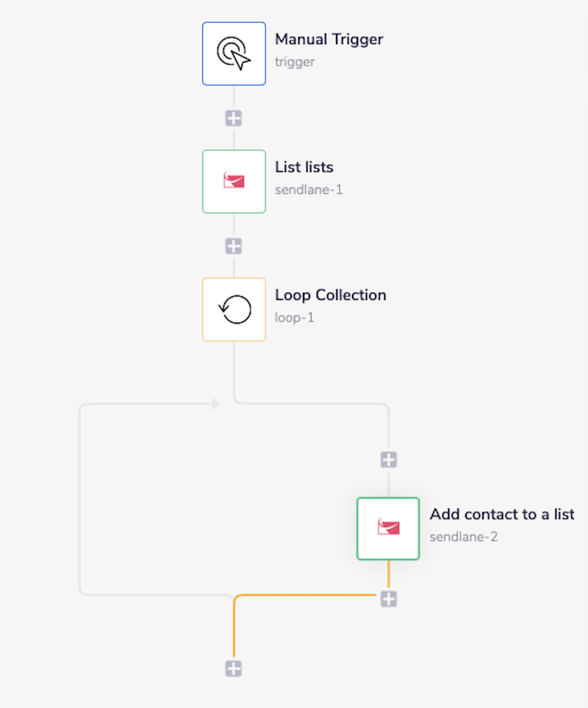
Task: Select the Manual Trigger title text
Action: pos(329,40)
